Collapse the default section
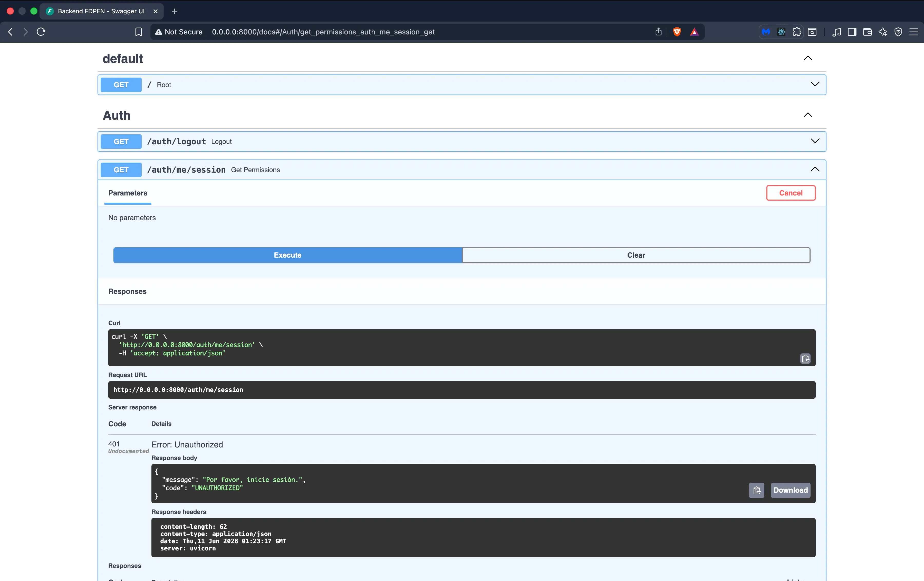924x581 pixels. [808, 58]
